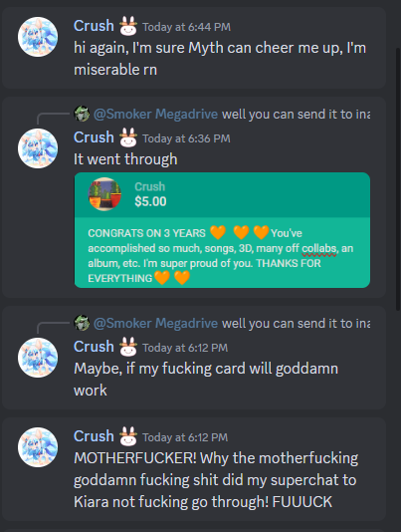Click the cactus avatar inside the superchat image

tap(104, 194)
